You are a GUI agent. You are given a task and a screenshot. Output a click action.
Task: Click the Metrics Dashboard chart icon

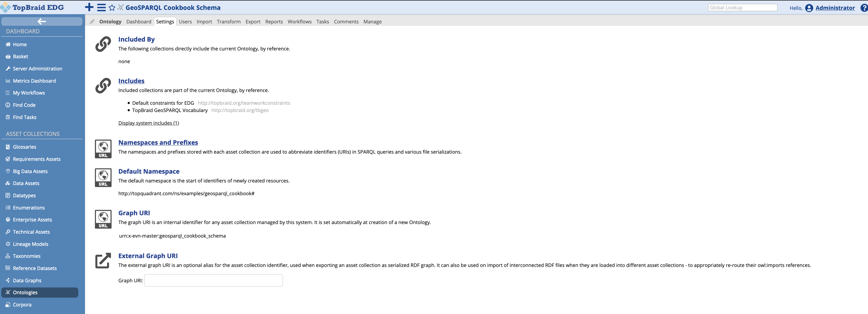(8, 81)
